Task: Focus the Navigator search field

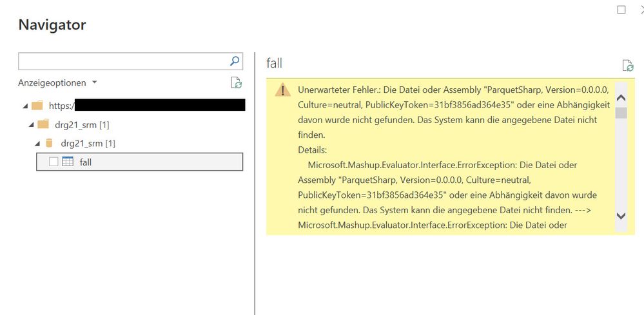Action: 131,62
